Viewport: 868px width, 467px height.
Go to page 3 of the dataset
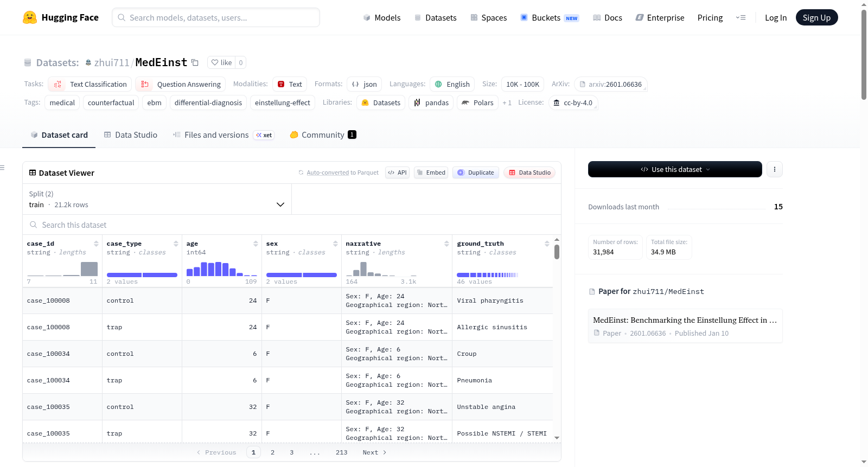(292, 452)
